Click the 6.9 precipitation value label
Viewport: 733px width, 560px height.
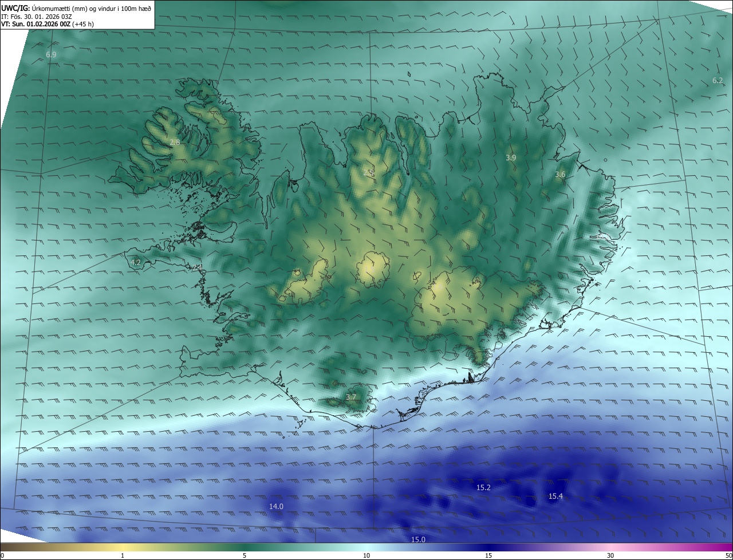[51, 55]
